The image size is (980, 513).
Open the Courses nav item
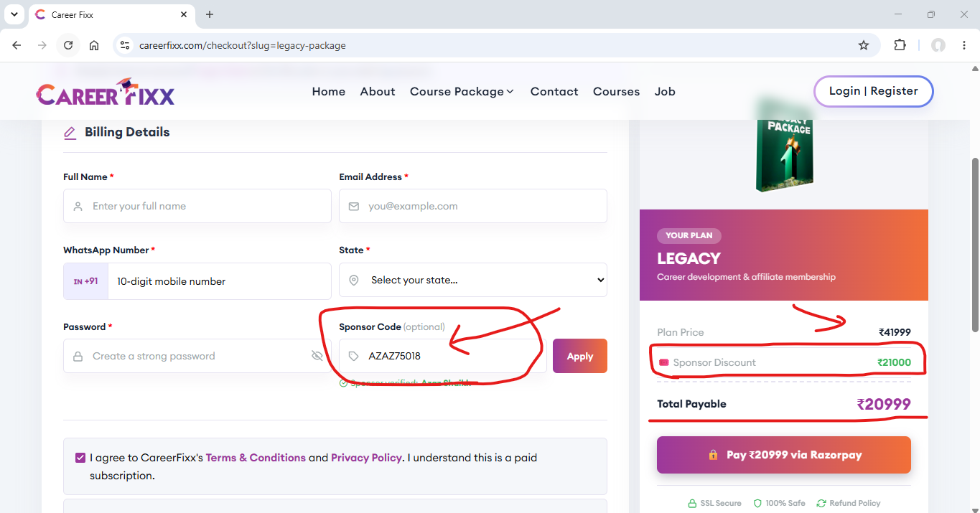616,92
